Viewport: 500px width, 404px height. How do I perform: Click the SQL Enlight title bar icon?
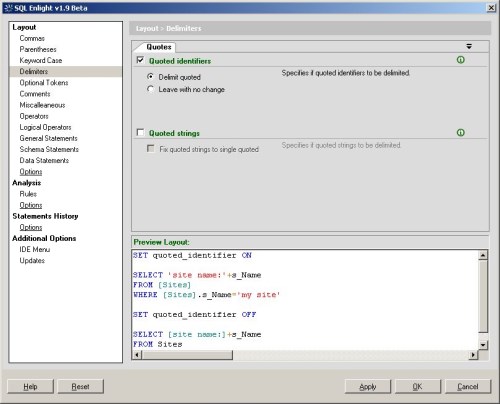(9, 8)
